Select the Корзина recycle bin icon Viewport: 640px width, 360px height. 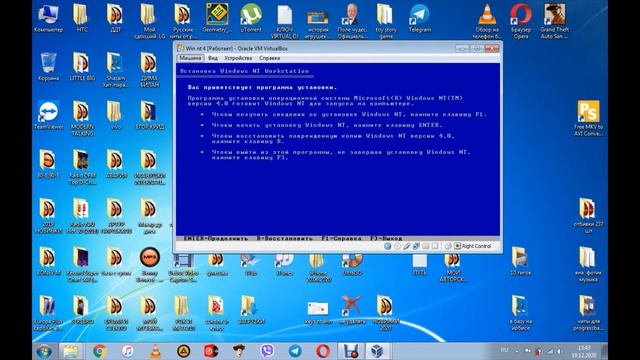(x=48, y=67)
